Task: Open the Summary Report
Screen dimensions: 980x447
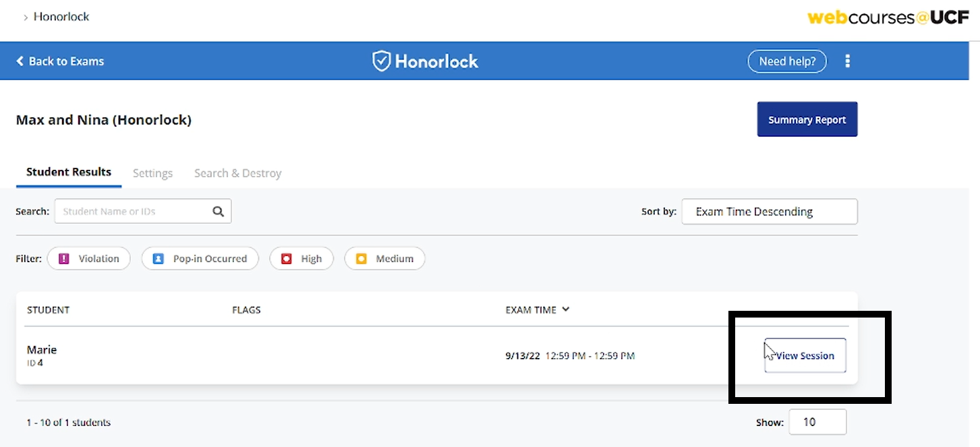Action: click(807, 119)
